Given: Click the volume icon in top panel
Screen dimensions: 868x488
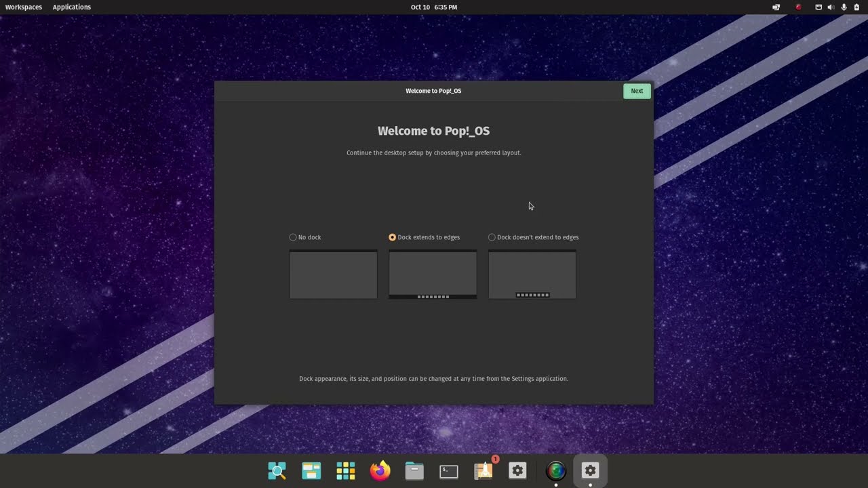Looking at the screenshot, I should point(830,7).
